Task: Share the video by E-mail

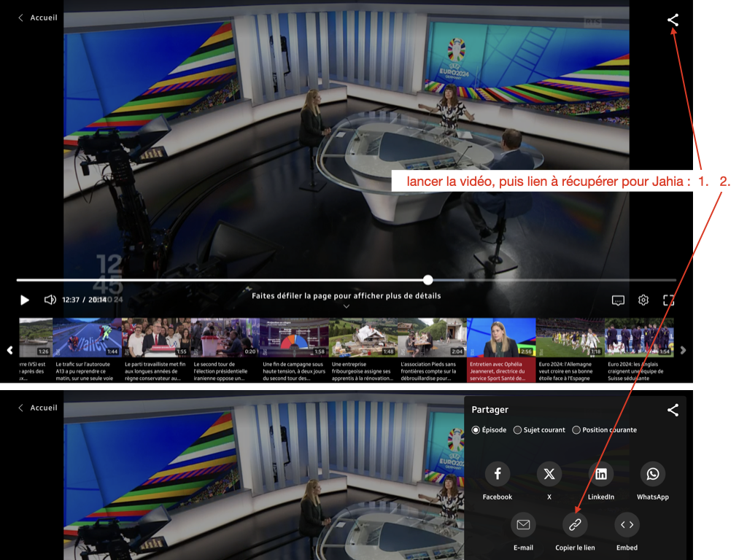Action: pyautogui.click(x=523, y=524)
